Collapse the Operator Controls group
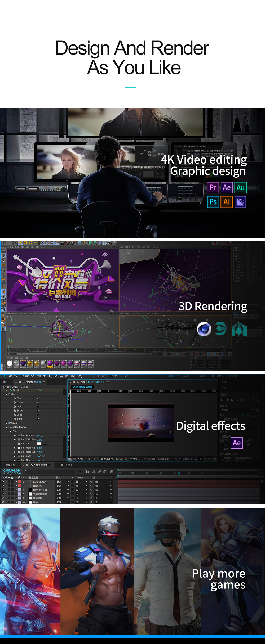This screenshot has height=644, width=265. 7,427
